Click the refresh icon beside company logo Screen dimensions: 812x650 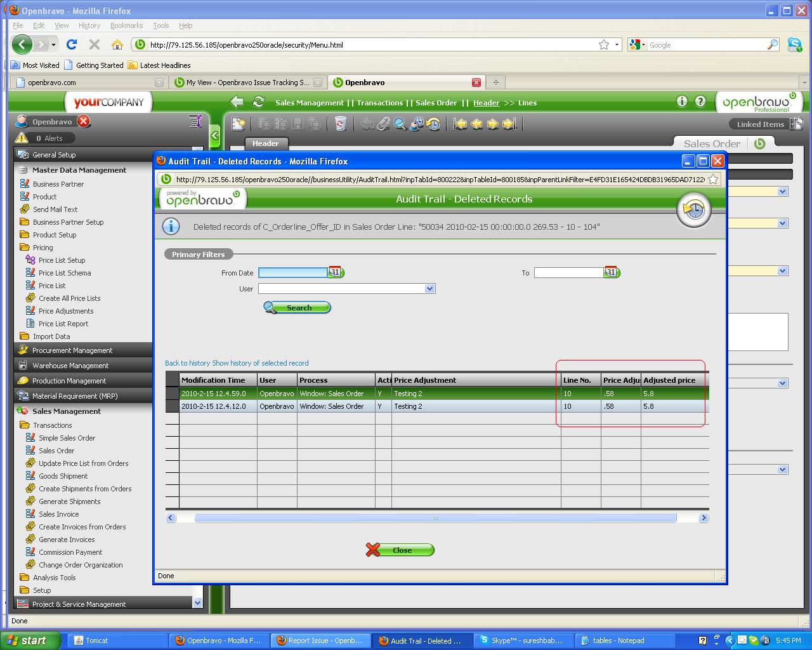(258, 102)
